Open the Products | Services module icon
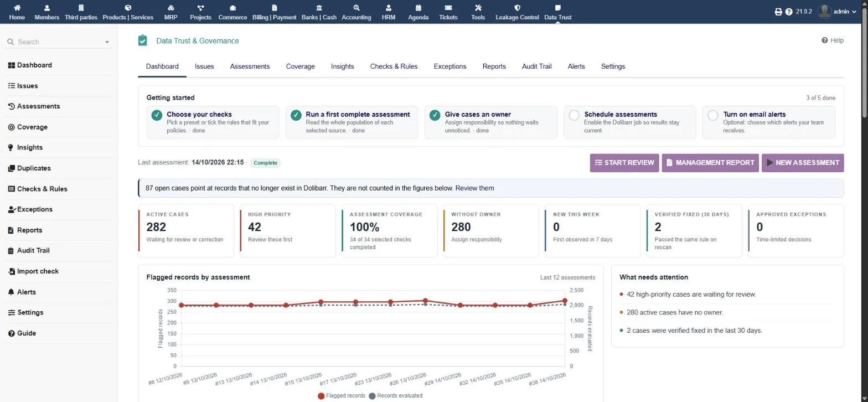Image resolution: width=868 pixels, height=402 pixels. [x=128, y=8]
